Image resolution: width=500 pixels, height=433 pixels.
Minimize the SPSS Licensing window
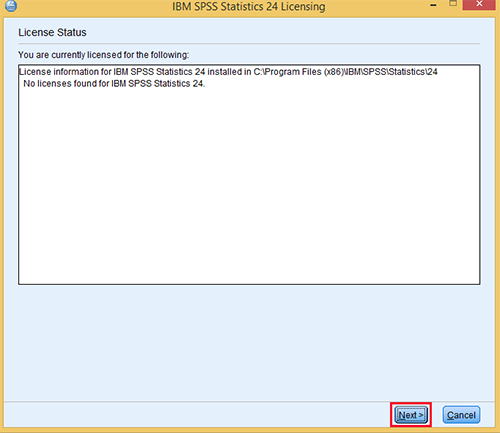click(x=433, y=5)
